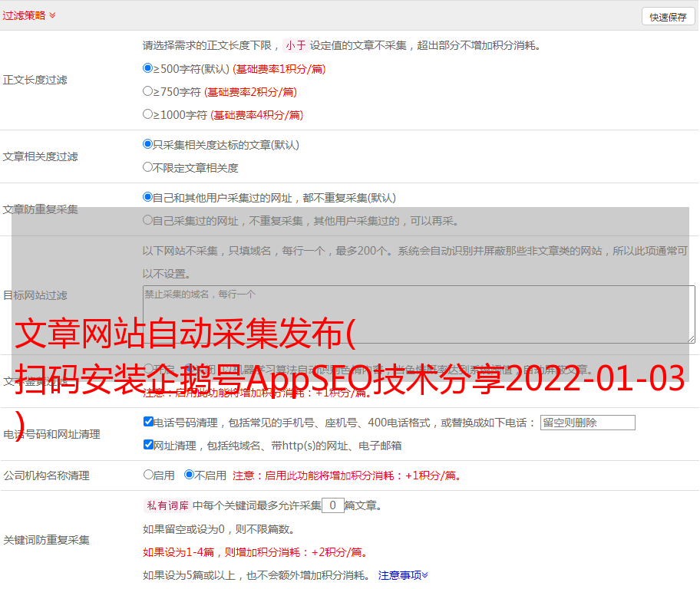This screenshot has height=589, width=700.
Task: Select the ≥500字符(默认) length option
Action: point(148,68)
